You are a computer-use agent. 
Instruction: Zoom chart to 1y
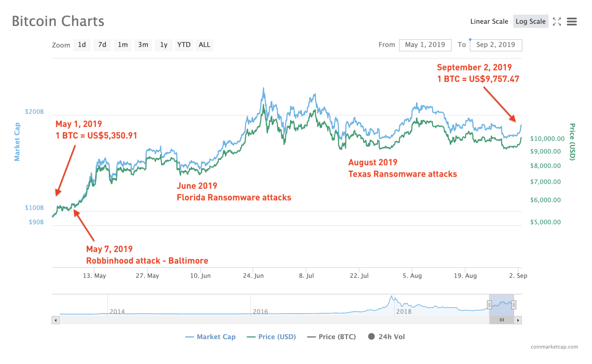pos(164,45)
